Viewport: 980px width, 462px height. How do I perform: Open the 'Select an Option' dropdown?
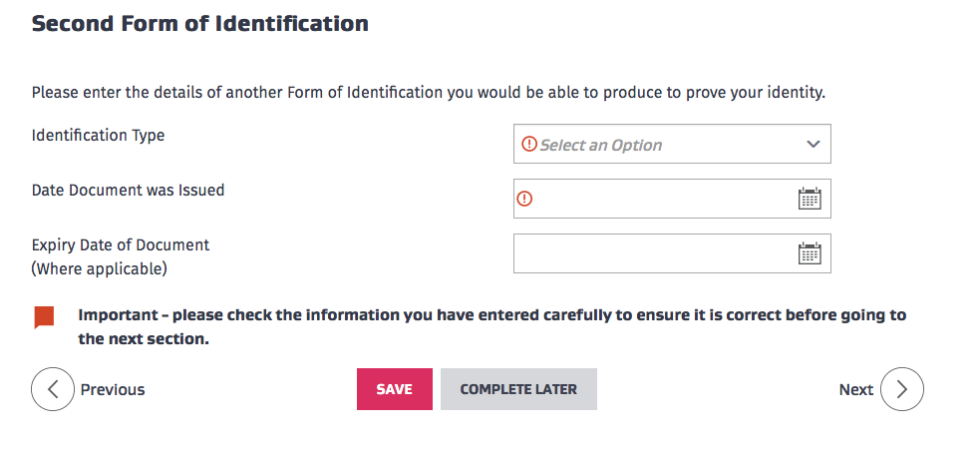point(672,144)
